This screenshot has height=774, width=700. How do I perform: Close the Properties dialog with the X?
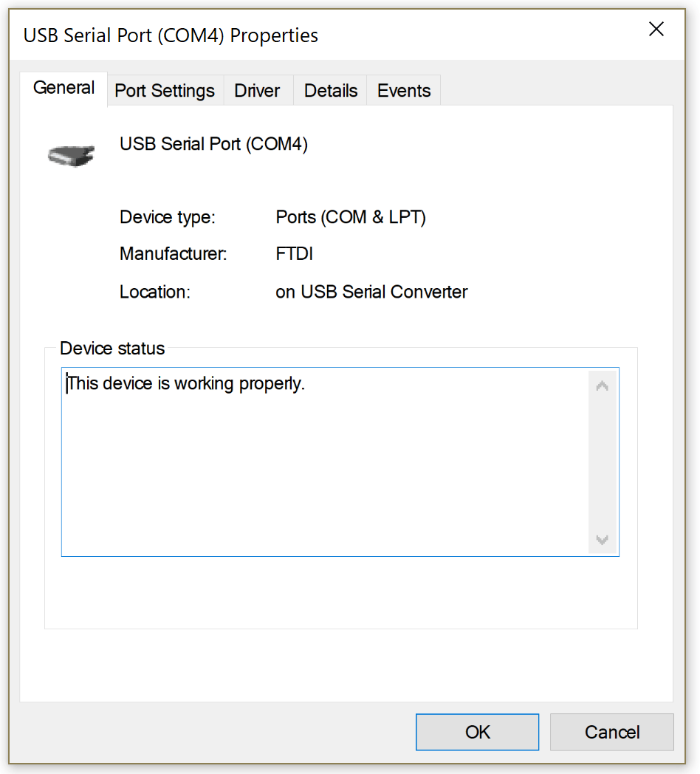[656, 29]
